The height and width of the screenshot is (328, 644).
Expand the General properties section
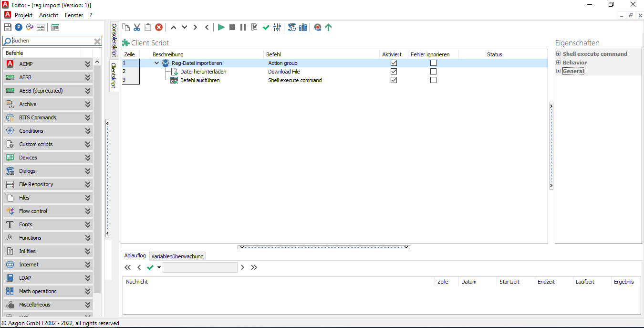pyautogui.click(x=558, y=70)
